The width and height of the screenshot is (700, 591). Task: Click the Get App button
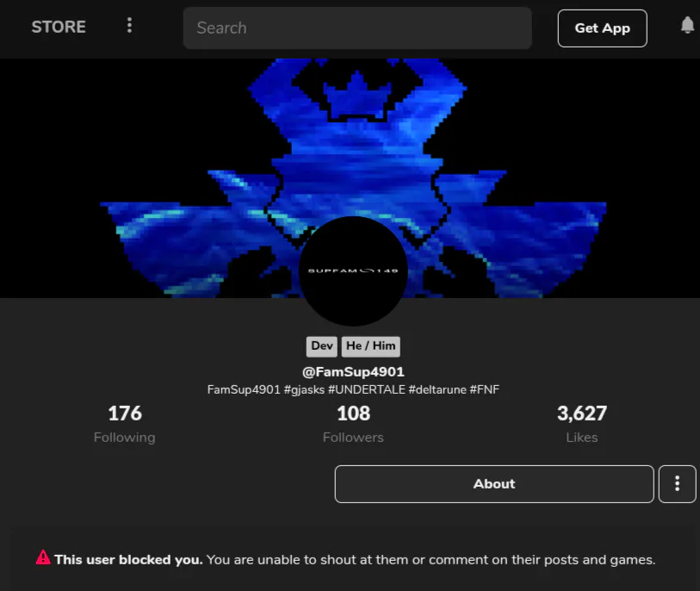(602, 28)
